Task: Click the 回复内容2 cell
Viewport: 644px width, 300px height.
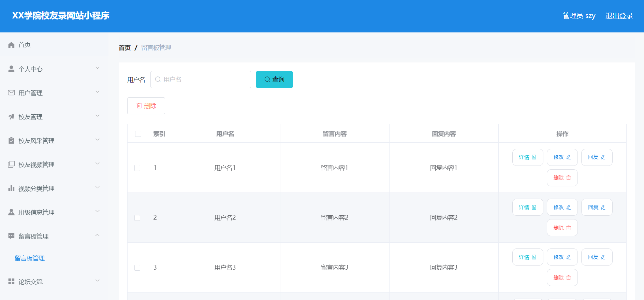Action: 444,218
